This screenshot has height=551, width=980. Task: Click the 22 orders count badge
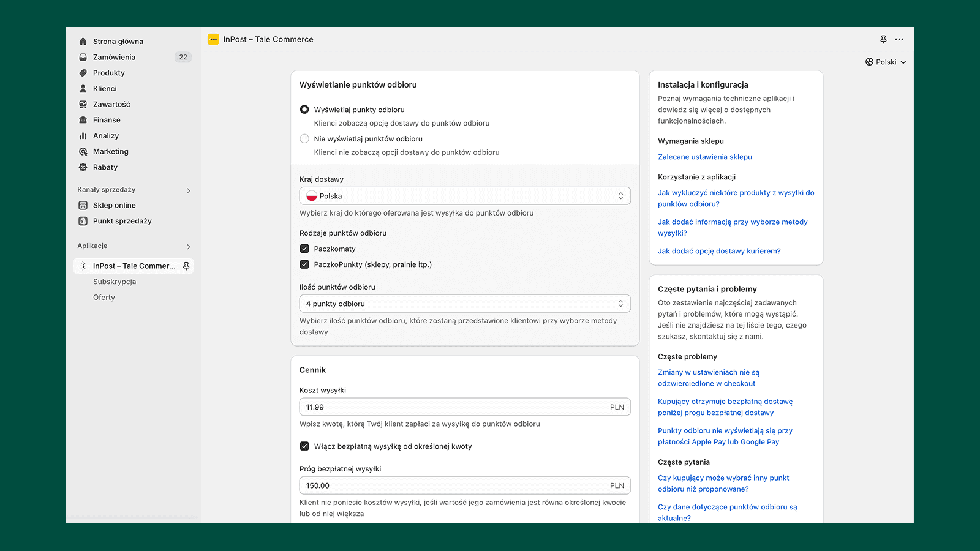[x=183, y=57]
